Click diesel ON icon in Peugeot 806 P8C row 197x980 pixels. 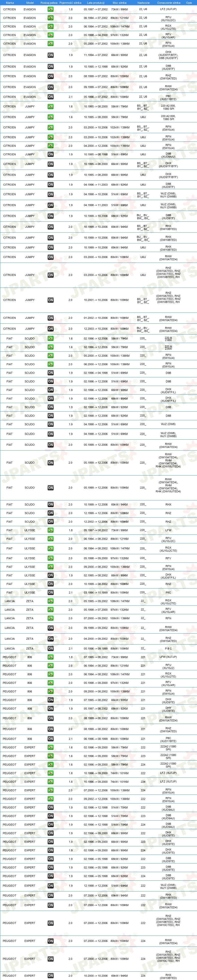[50, 739]
